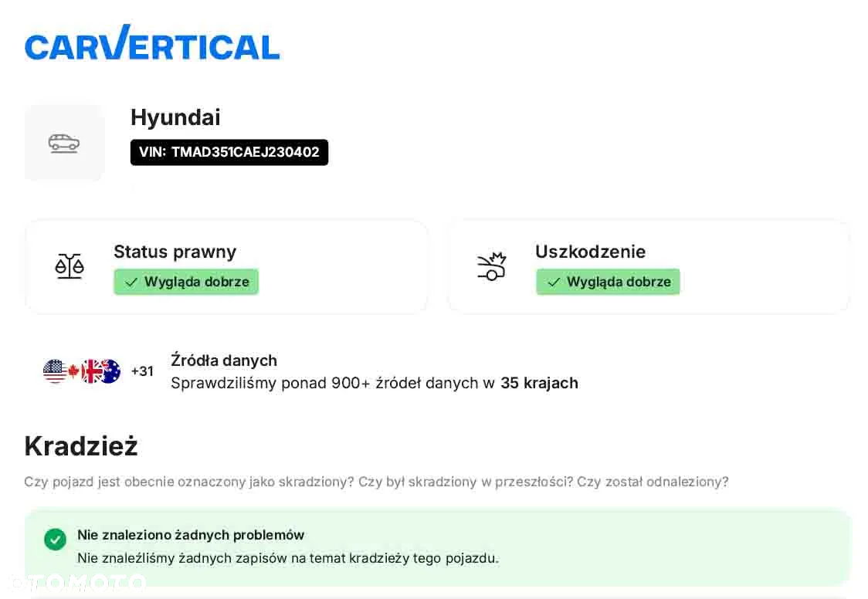Click the USA flag icon
This screenshot has height=599, width=868.
coord(55,371)
